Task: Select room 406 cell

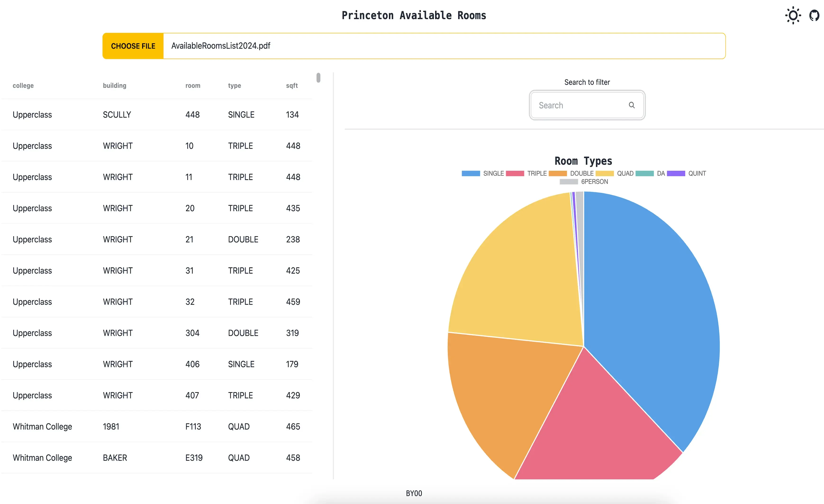Action: [x=192, y=364]
